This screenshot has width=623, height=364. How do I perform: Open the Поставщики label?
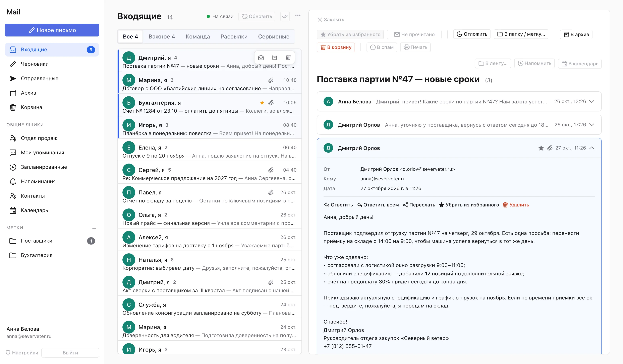coord(52,241)
